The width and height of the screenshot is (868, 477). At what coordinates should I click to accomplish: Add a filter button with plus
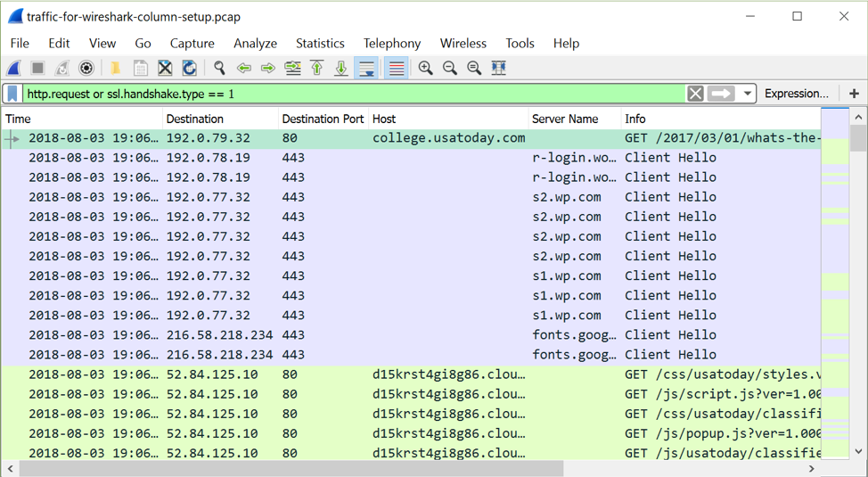click(854, 94)
